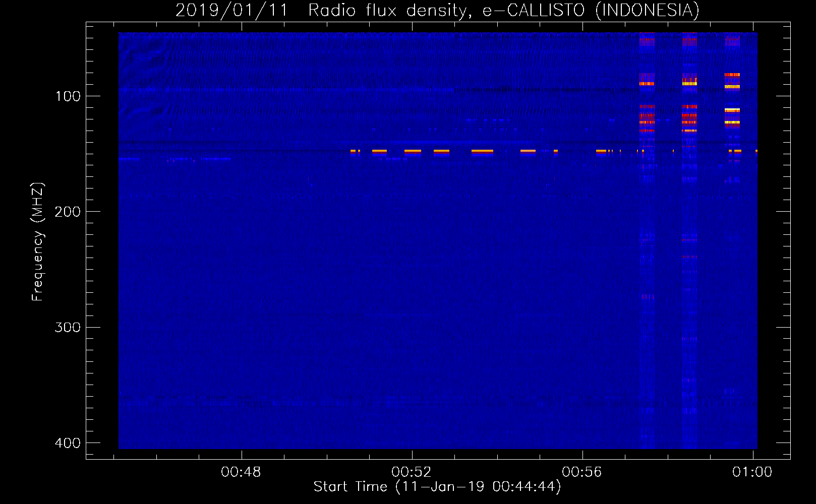
Task: Click the '100' frequency tick label
Action: (68, 96)
